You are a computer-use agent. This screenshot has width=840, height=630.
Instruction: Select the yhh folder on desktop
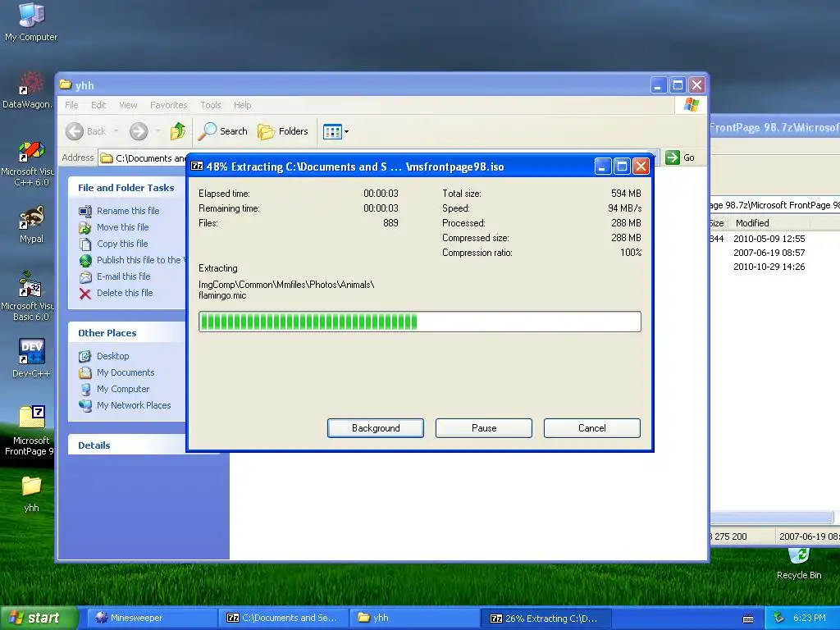[x=31, y=494]
